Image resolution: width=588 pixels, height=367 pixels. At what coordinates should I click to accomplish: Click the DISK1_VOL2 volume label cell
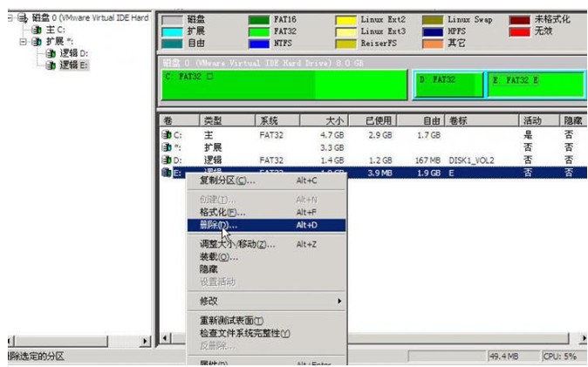pos(471,160)
